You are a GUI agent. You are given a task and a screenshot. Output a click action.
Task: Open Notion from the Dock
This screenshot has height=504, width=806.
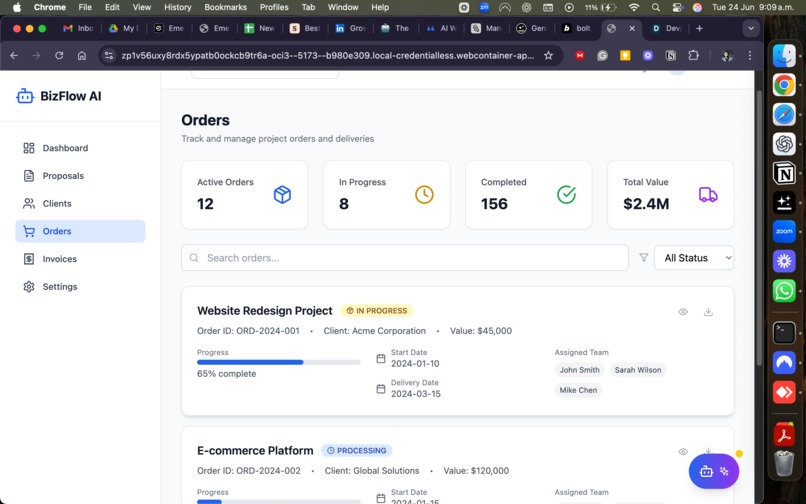pos(784,173)
